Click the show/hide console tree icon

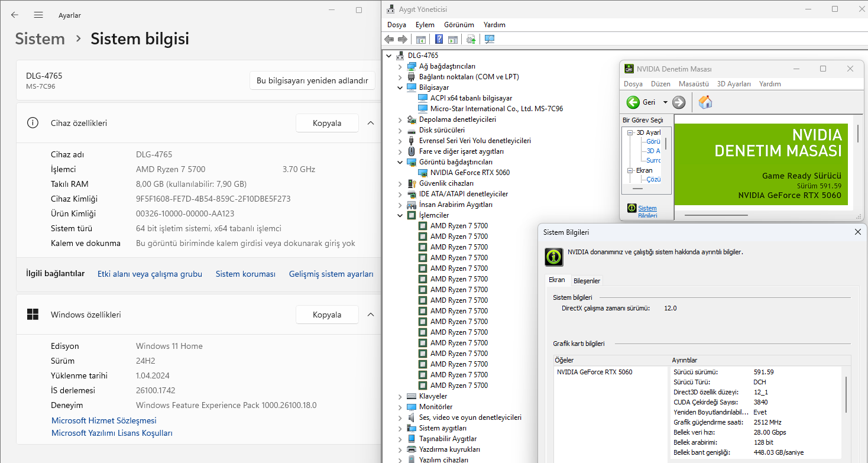pos(420,40)
